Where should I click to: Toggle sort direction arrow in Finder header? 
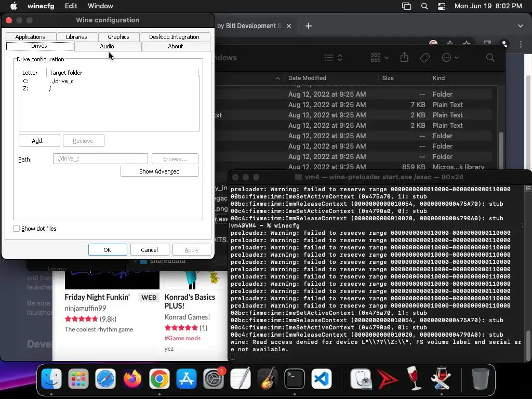point(278,78)
